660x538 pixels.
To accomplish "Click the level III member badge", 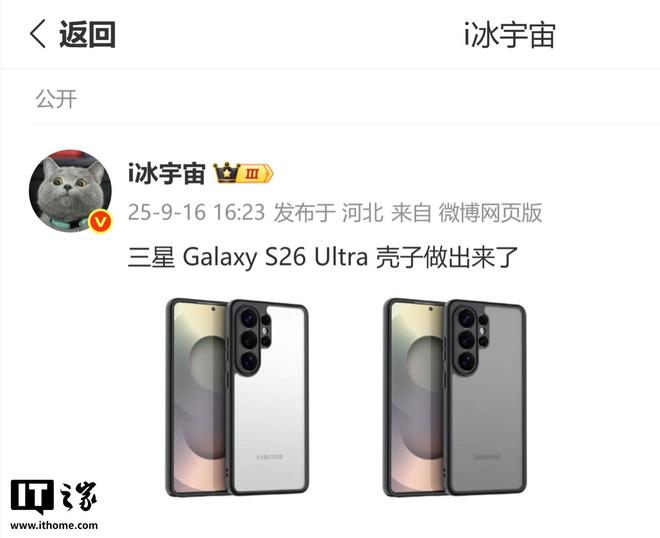I will (256, 173).
